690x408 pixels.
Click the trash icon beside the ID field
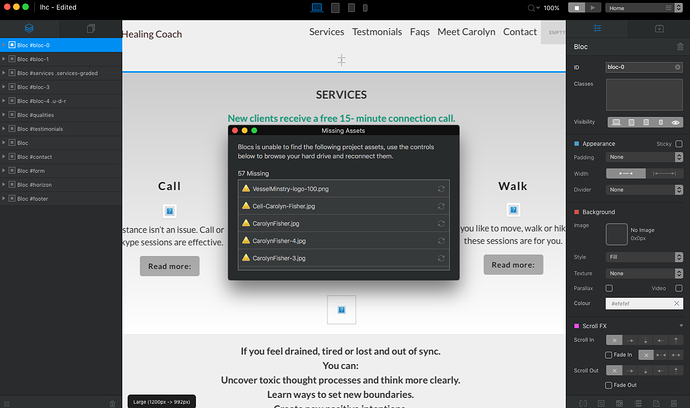(679, 66)
